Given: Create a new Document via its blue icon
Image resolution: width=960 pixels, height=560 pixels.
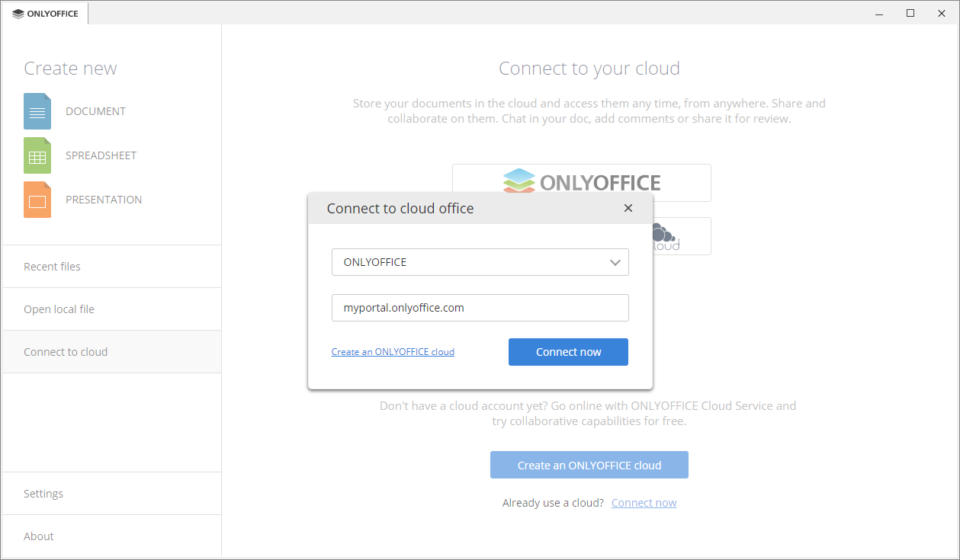Looking at the screenshot, I should (x=37, y=111).
